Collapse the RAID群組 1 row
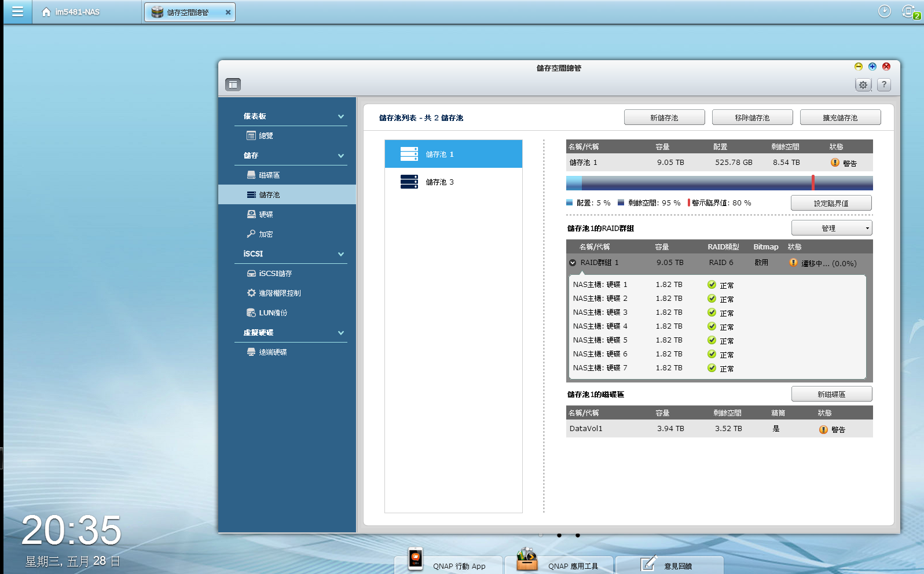This screenshot has width=924, height=574. [573, 263]
